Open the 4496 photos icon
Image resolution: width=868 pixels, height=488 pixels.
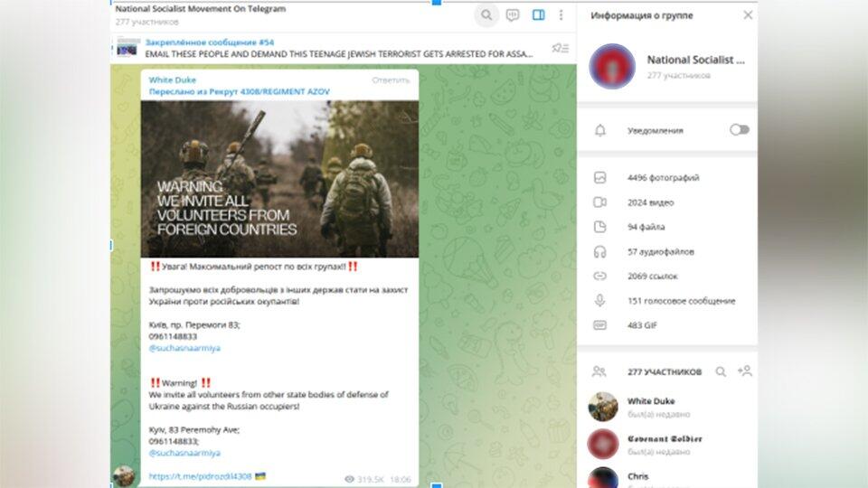click(600, 178)
